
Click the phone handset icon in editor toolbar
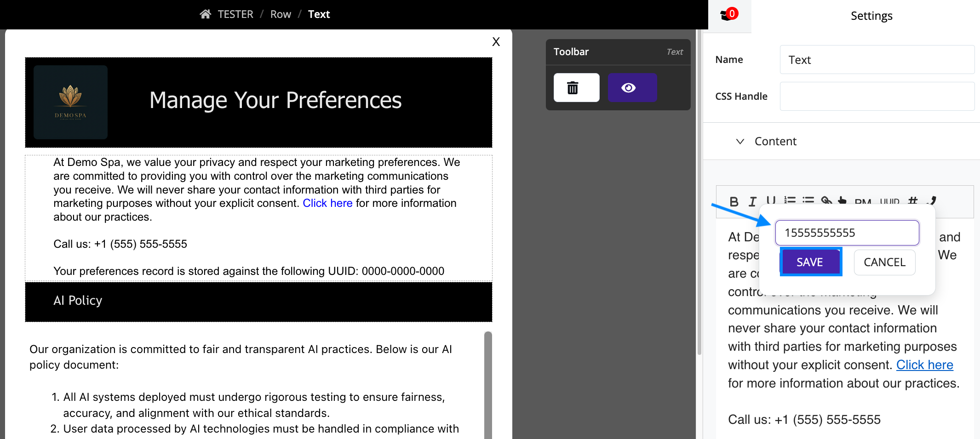pyautogui.click(x=932, y=200)
